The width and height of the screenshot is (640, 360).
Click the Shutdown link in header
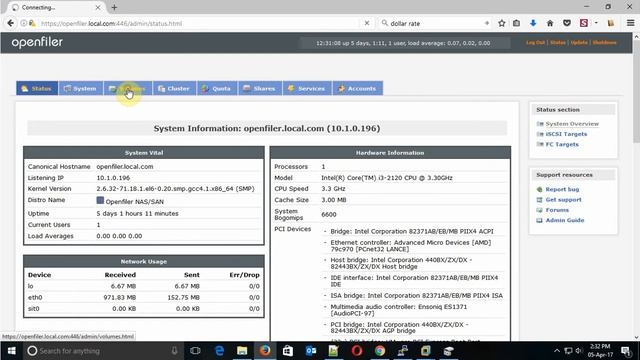click(x=604, y=42)
